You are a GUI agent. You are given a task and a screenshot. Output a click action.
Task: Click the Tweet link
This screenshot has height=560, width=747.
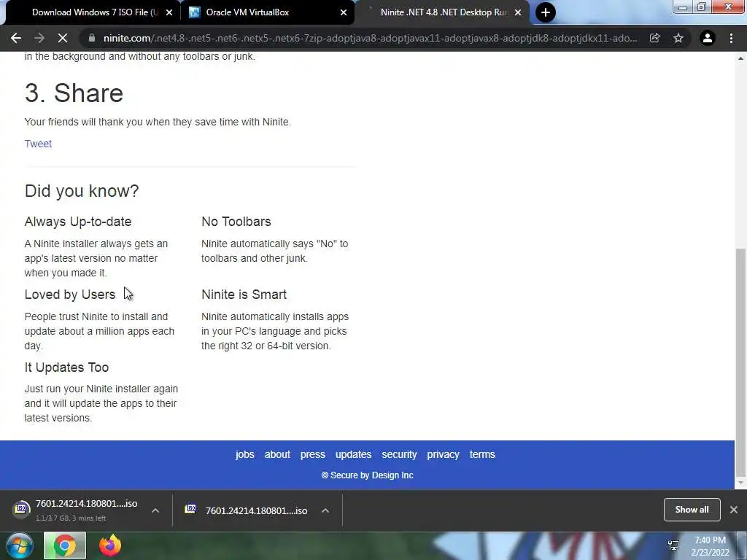38,144
